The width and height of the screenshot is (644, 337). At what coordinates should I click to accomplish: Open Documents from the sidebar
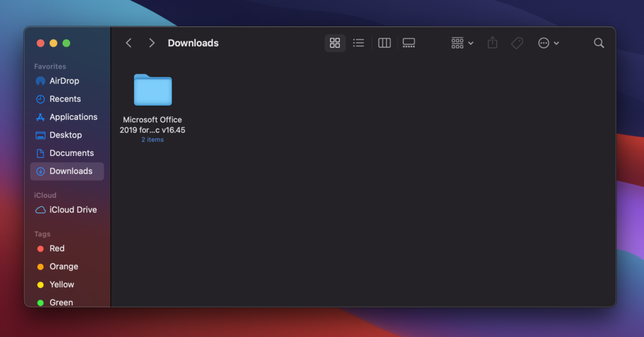coord(71,153)
